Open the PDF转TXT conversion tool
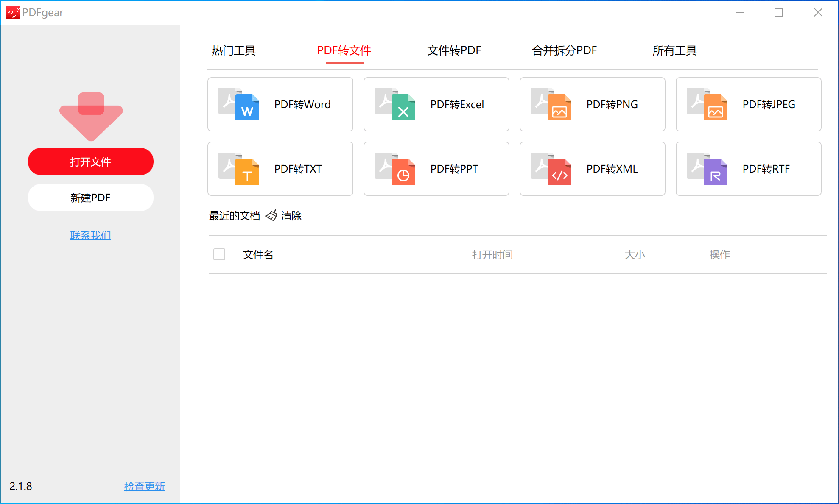Viewport: 839px width, 504px height. pos(280,169)
